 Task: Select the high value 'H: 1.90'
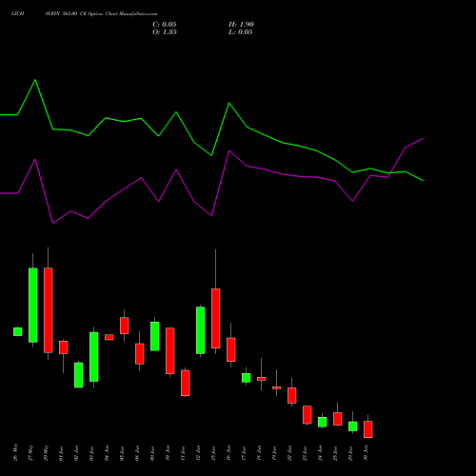[241, 25]
